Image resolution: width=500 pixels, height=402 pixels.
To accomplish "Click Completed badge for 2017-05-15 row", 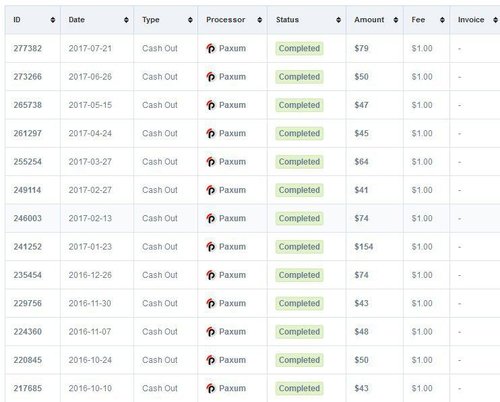I will click(299, 105).
